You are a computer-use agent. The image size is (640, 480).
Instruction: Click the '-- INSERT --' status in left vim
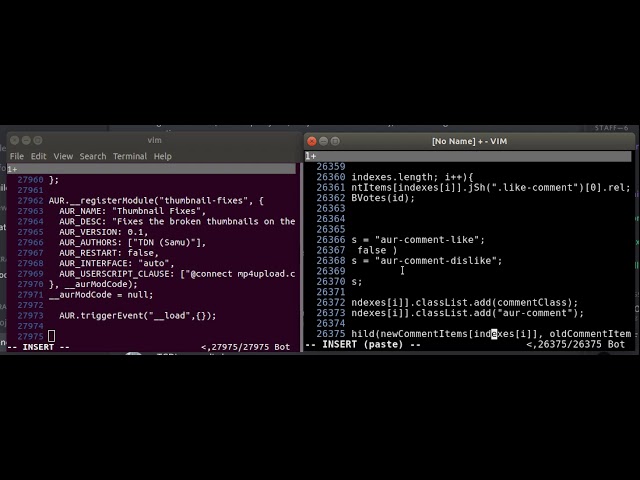(x=38, y=347)
